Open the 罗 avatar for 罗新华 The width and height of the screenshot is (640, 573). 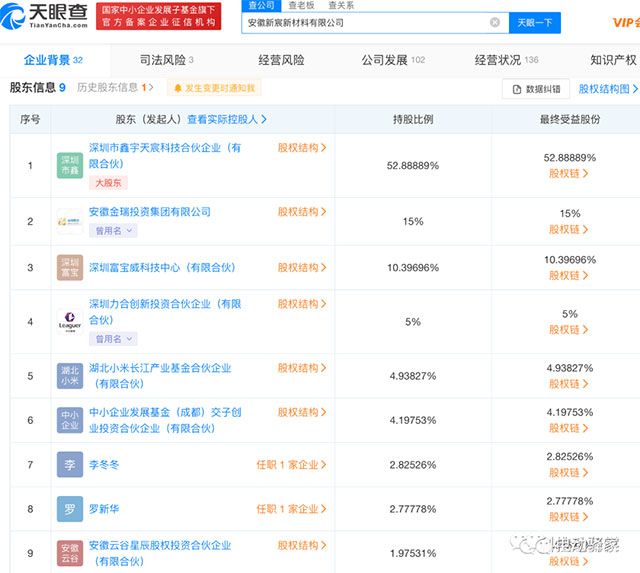tap(70, 509)
